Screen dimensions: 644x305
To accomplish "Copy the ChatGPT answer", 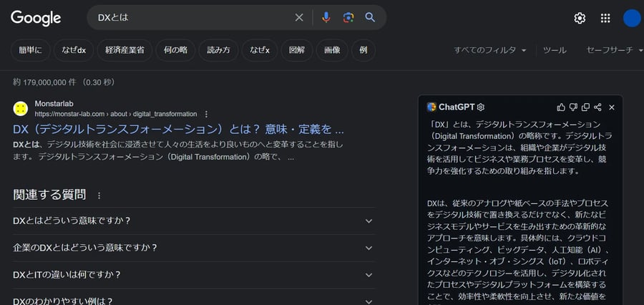I will (585, 107).
